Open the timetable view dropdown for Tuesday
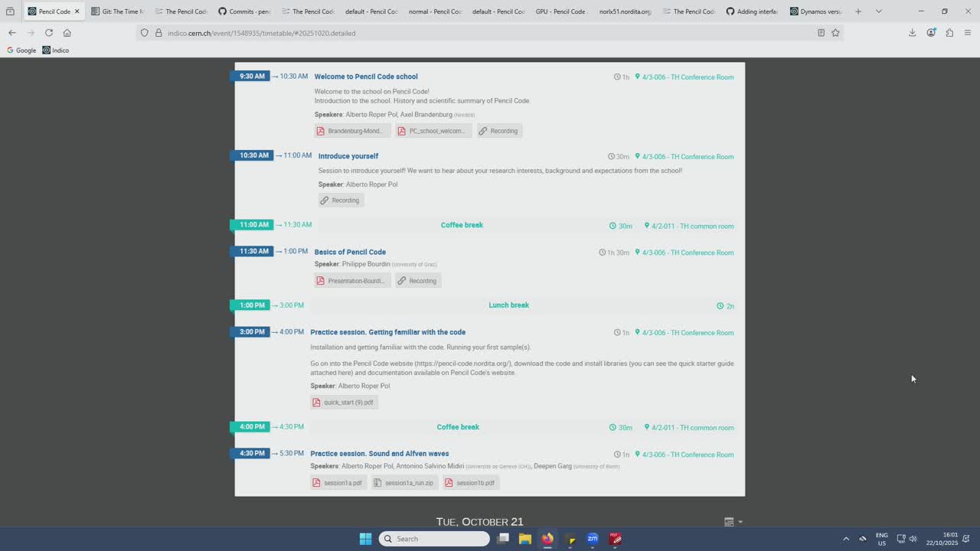 [733, 522]
